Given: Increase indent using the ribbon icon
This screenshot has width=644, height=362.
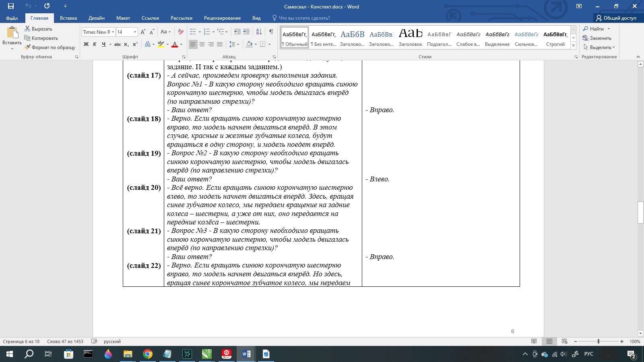Looking at the screenshot, I should [x=246, y=32].
